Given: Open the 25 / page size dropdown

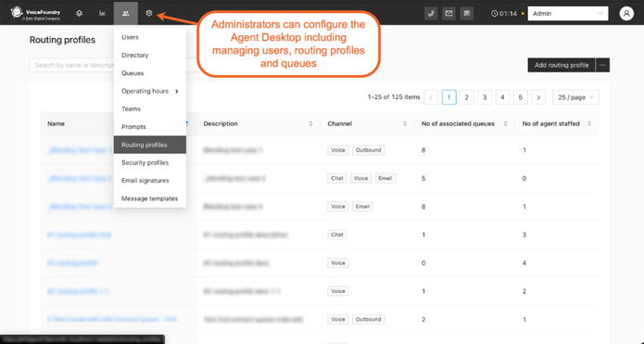Looking at the screenshot, I should (575, 97).
